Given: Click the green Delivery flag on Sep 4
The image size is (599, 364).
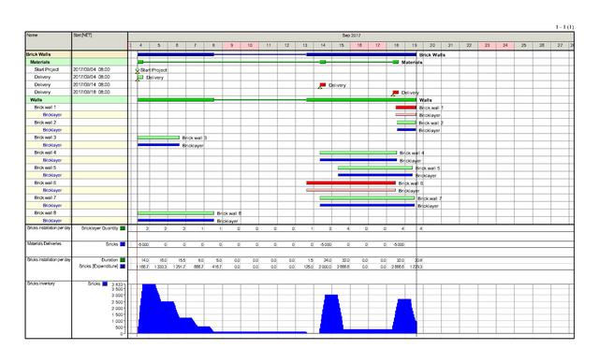Looking at the screenshot, I should (139, 78).
